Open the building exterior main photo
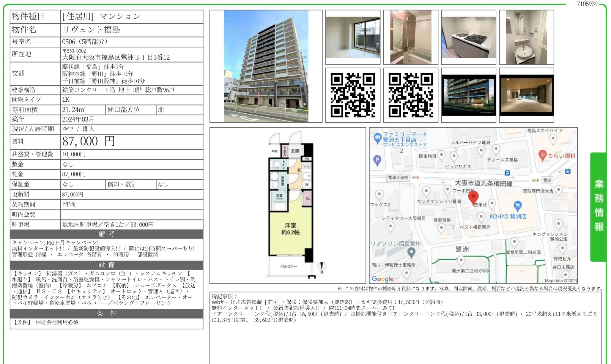611x364 pixels. click(266, 66)
